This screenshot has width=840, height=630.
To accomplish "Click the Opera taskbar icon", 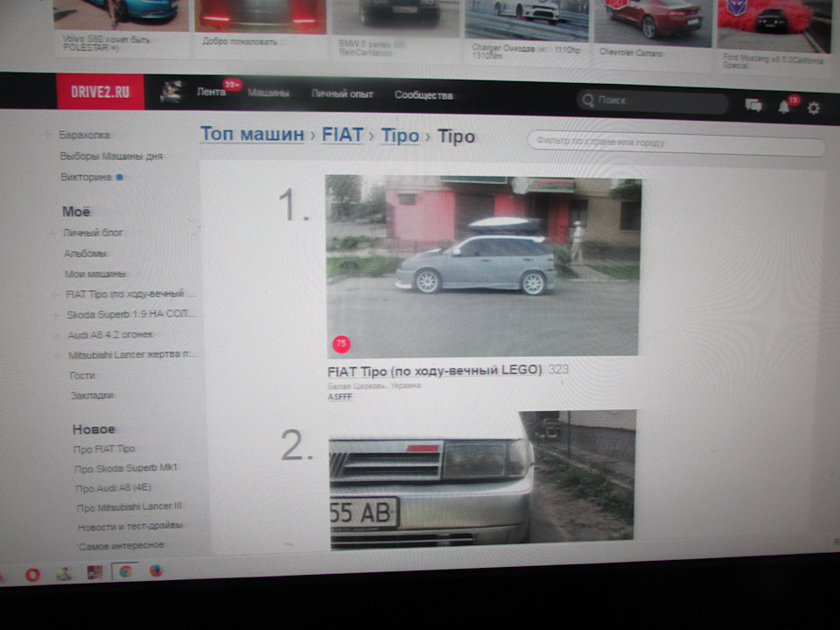I will tap(32, 575).
